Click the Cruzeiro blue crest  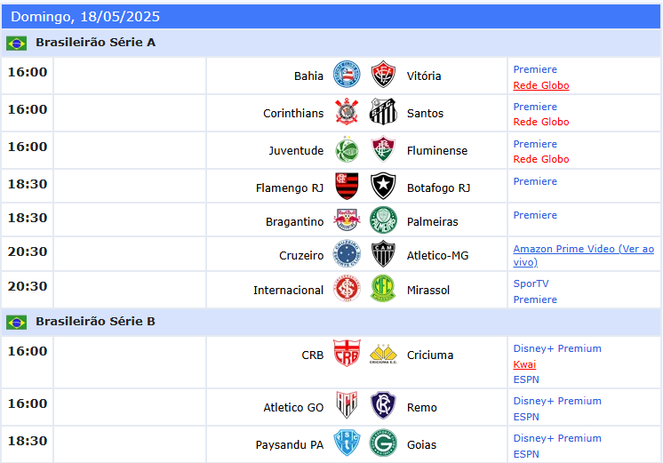tap(347, 254)
